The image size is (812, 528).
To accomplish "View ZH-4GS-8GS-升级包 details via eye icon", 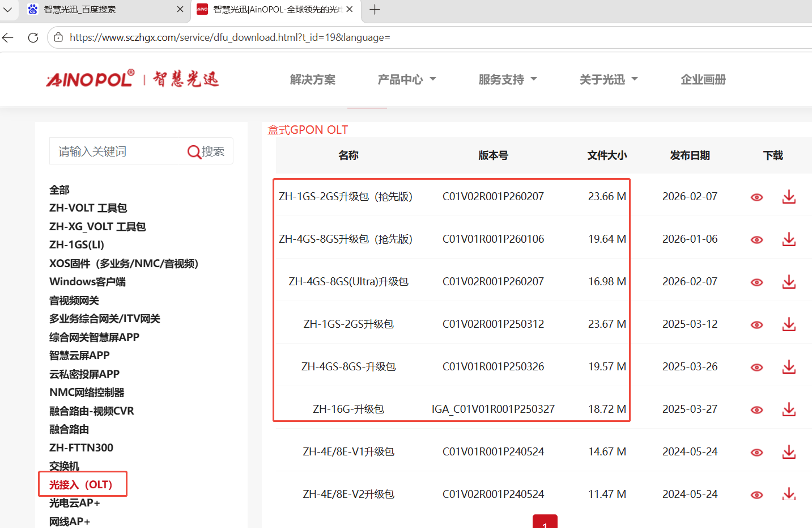I will coord(756,368).
